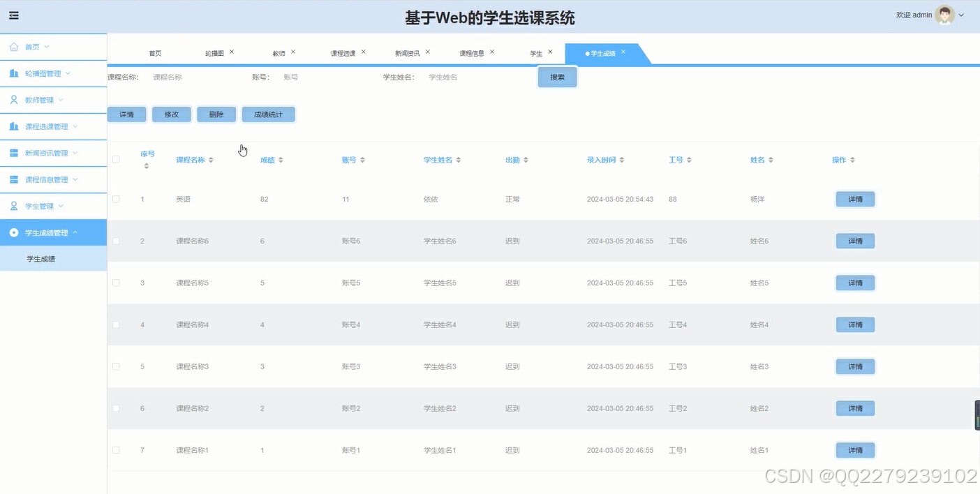Toggle the sidebar collapse hamburger icon
The height and width of the screenshot is (494, 980).
coord(13,15)
